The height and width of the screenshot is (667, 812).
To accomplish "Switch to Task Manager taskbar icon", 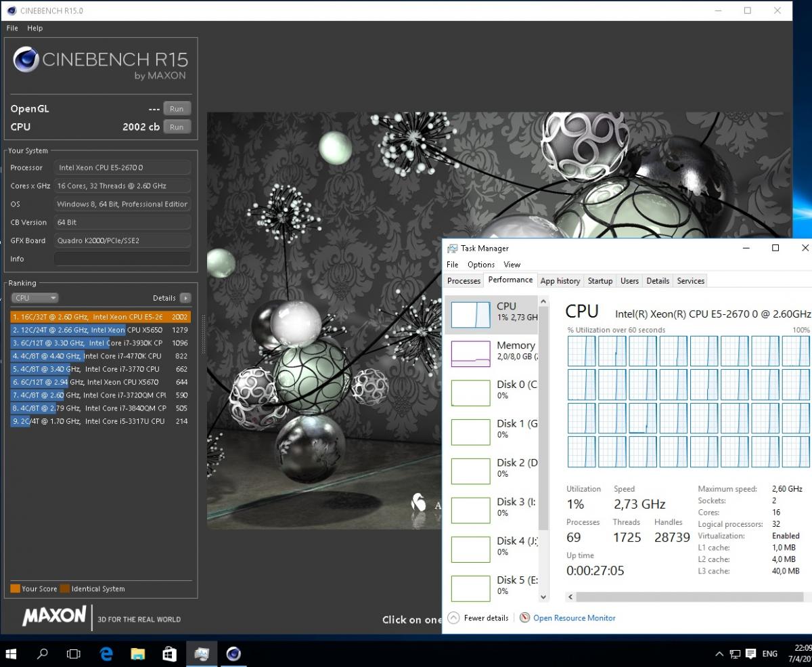I will [x=201, y=653].
